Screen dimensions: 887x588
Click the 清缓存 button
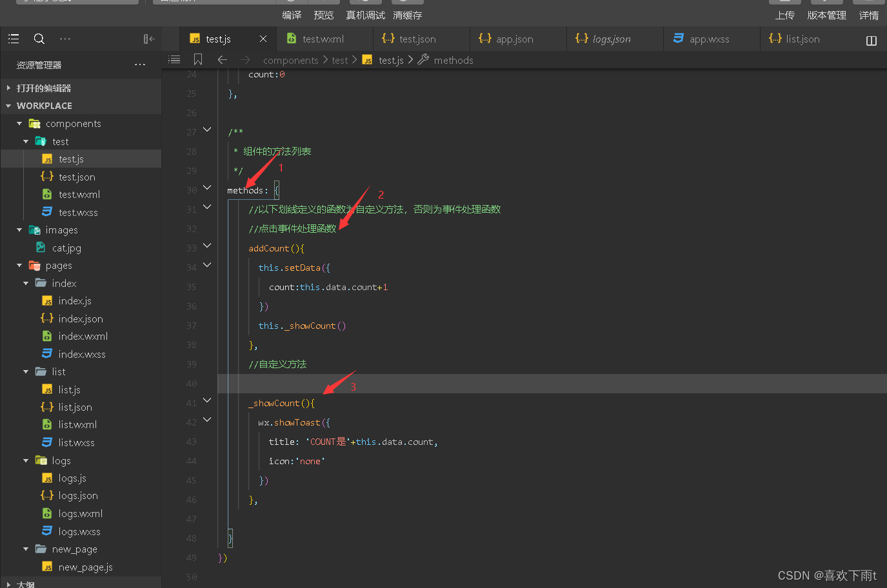pyautogui.click(x=407, y=15)
